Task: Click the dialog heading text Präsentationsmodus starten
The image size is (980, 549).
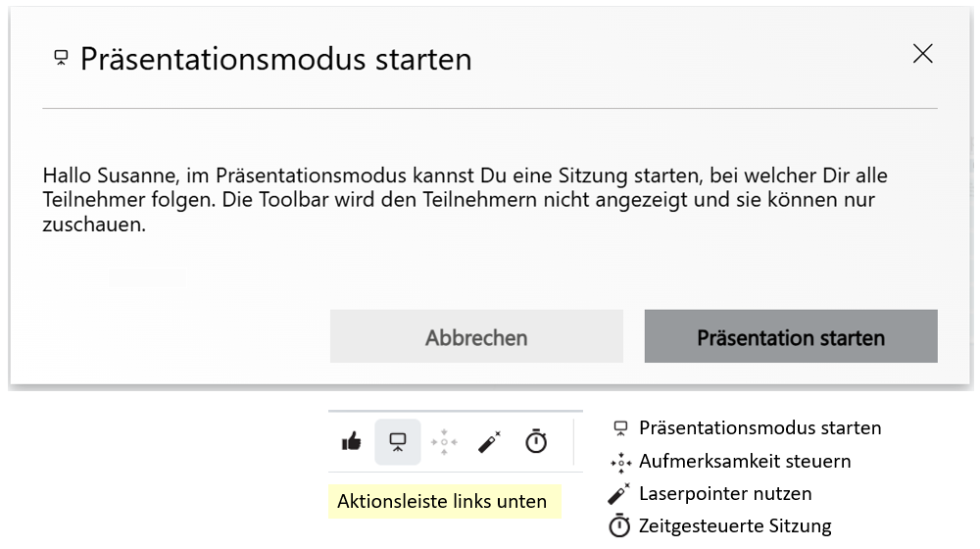Action: coord(275,59)
